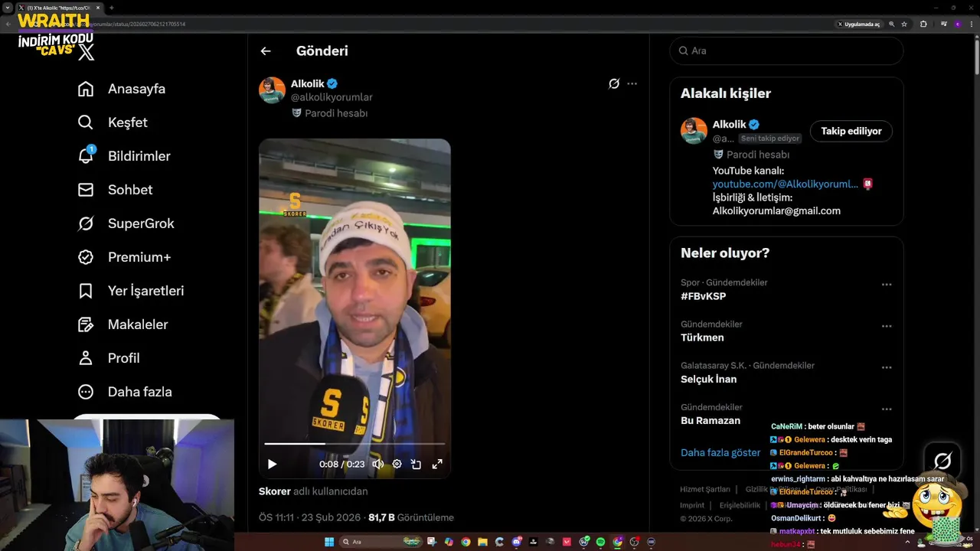Mute the video volume
The image size is (980, 551).
click(377, 464)
